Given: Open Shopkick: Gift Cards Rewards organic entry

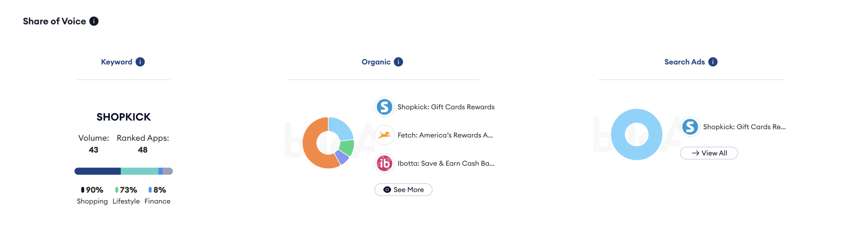Looking at the screenshot, I should point(446,107).
